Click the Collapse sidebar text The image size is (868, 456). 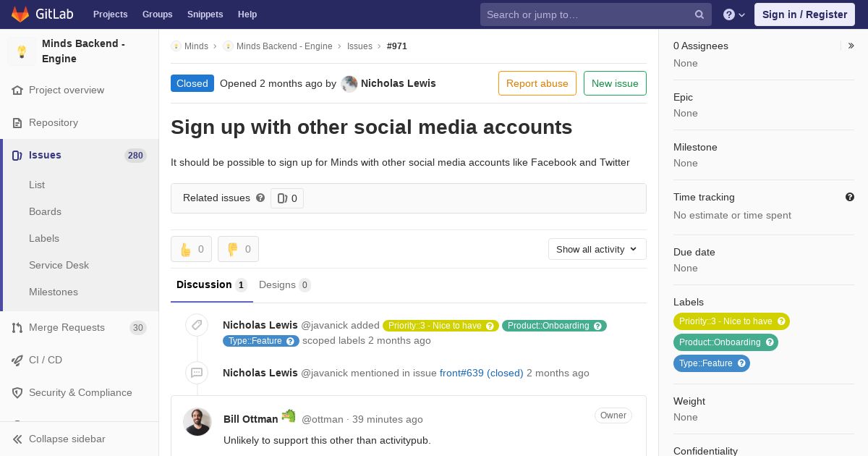(67, 439)
